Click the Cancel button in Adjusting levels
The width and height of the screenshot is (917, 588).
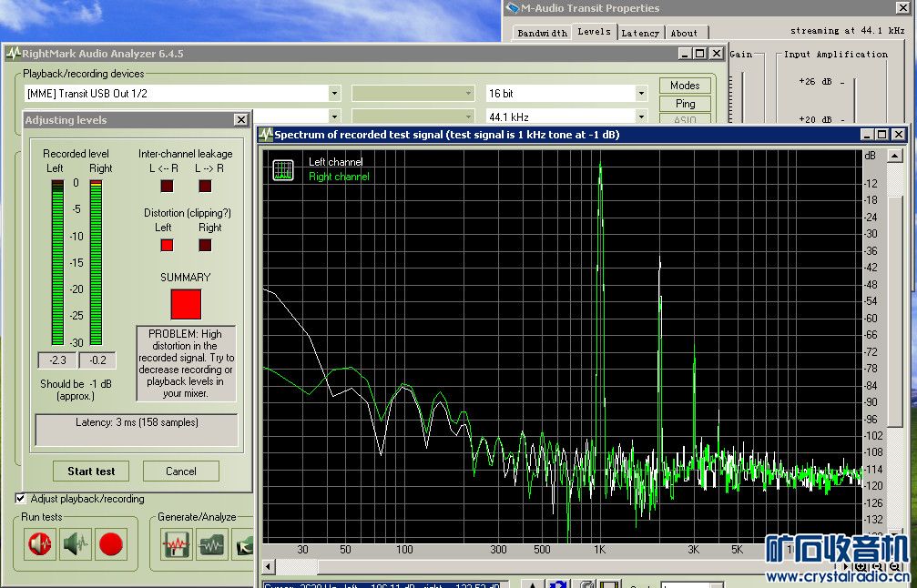[181, 471]
